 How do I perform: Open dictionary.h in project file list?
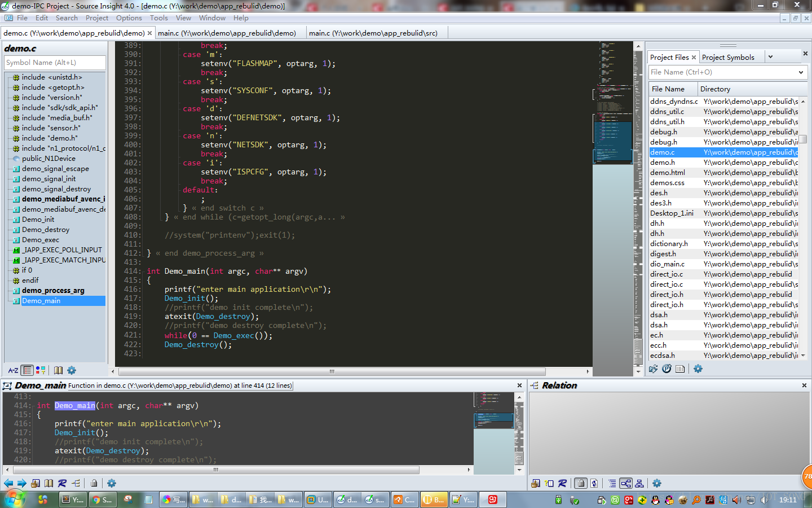coord(669,244)
